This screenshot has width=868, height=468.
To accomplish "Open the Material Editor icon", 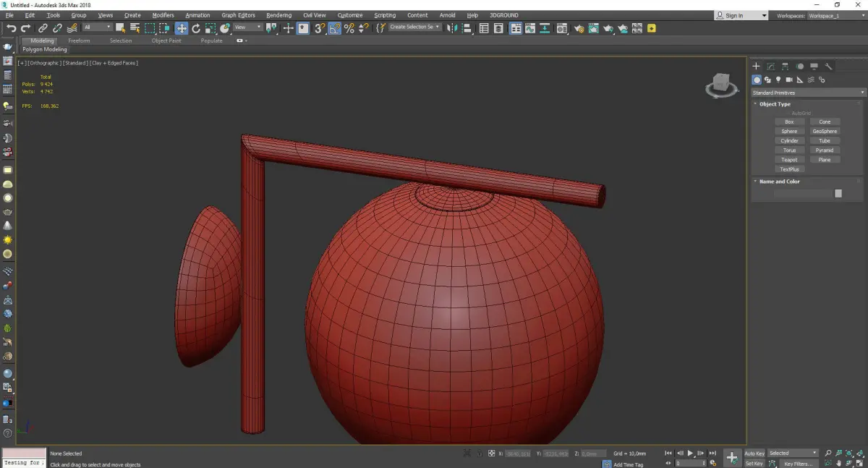I will (562, 28).
